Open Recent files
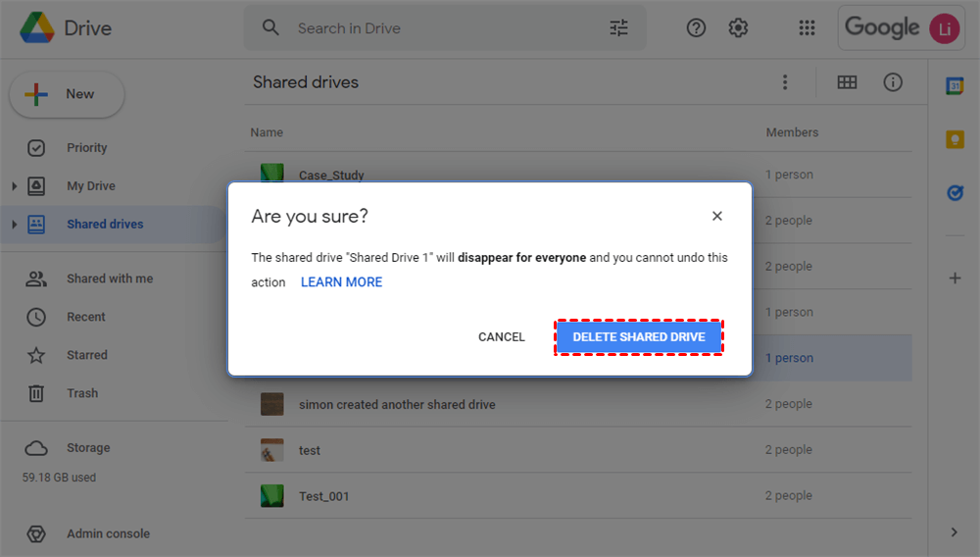This screenshot has width=980, height=557. coord(86,317)
